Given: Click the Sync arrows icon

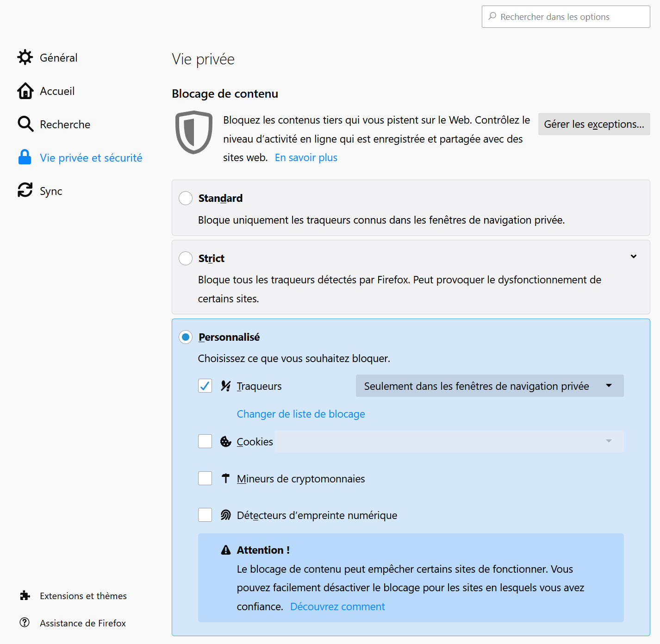Looking at the screenshot, I should [x=25, y=190].
